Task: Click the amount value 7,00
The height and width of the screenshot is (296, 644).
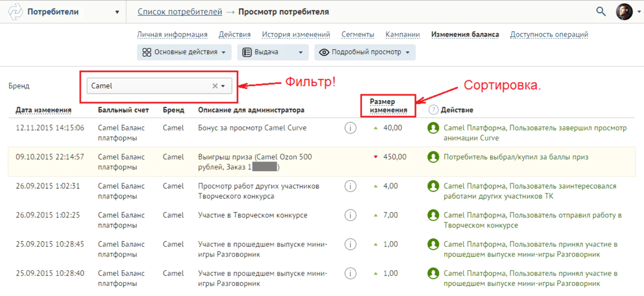Action: (x=390, y=215)
